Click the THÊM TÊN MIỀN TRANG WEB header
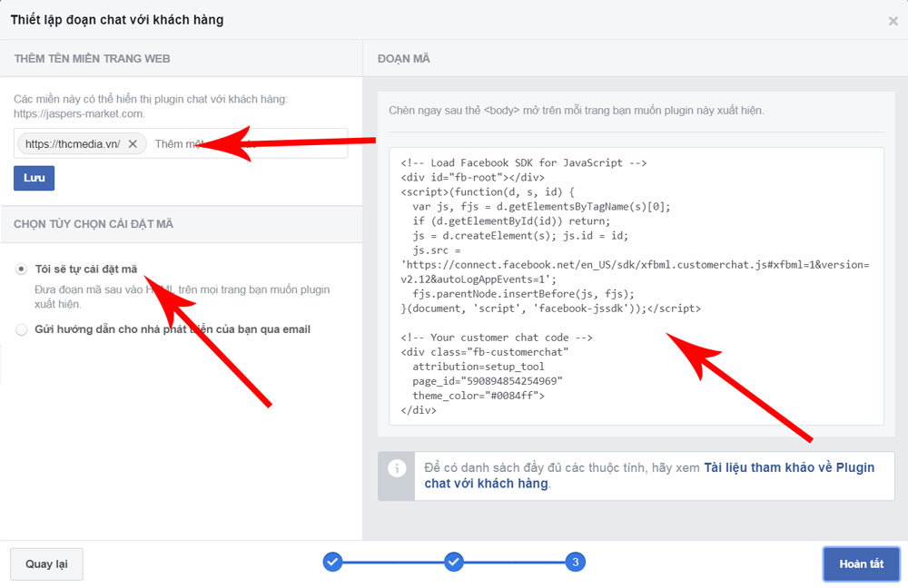Image resolution: width=908 pixels, height=588 pixels. (x=92, y=58)
